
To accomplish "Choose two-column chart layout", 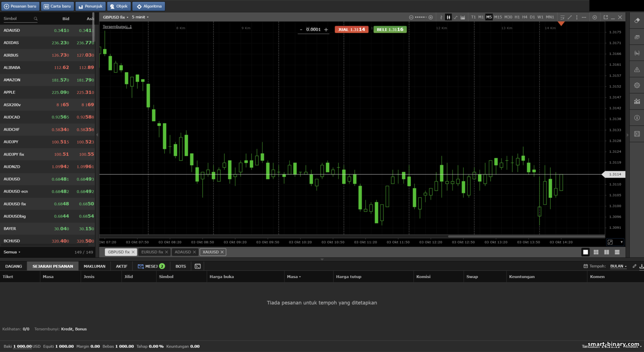I will pyautogui.click(x=607, y=252).
